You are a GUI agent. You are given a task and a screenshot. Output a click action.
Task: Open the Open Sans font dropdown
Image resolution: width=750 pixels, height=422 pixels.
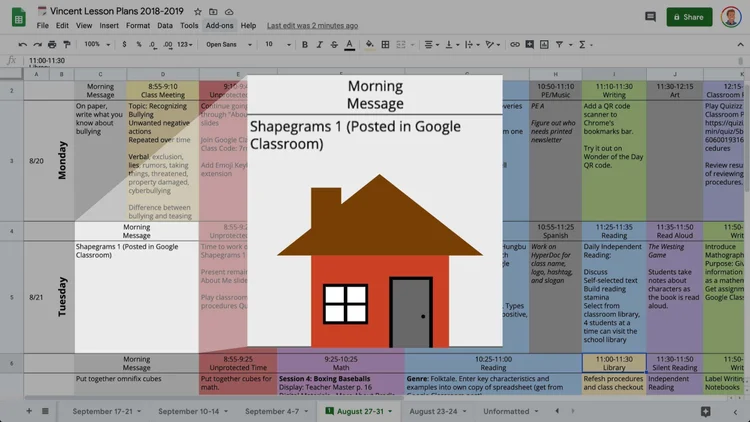click(x=229, y=44)
